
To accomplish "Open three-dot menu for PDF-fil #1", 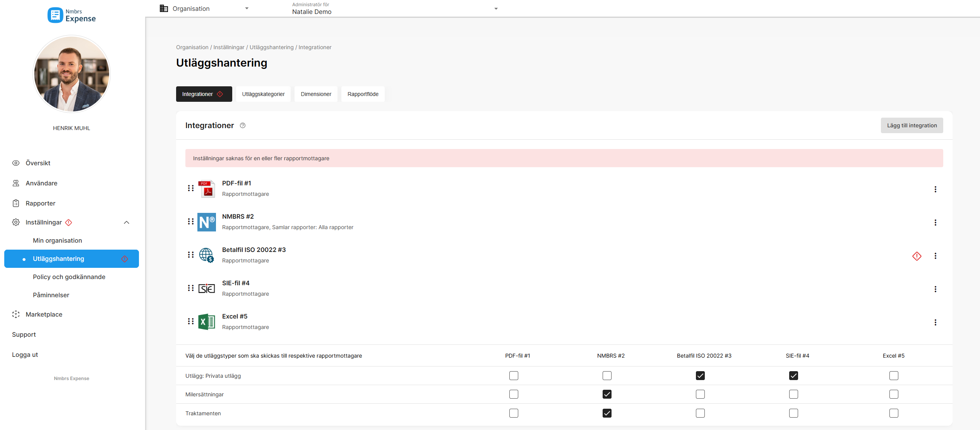I will pyautogui.click(x=935, y=189).
